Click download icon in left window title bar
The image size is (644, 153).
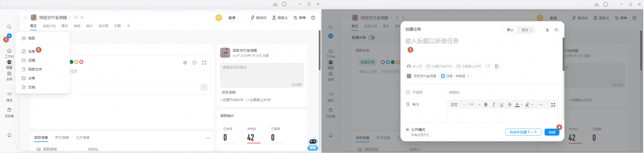[275, 4]
